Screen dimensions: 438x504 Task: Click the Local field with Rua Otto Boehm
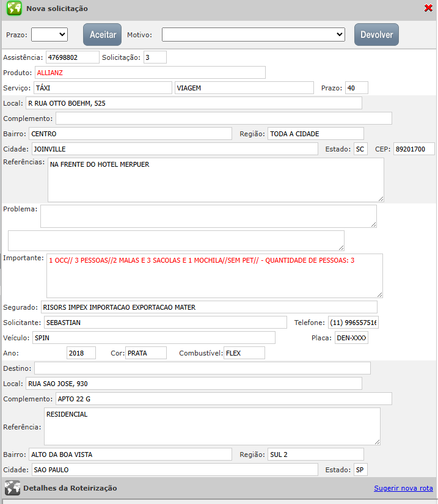(x=193, y=103)
